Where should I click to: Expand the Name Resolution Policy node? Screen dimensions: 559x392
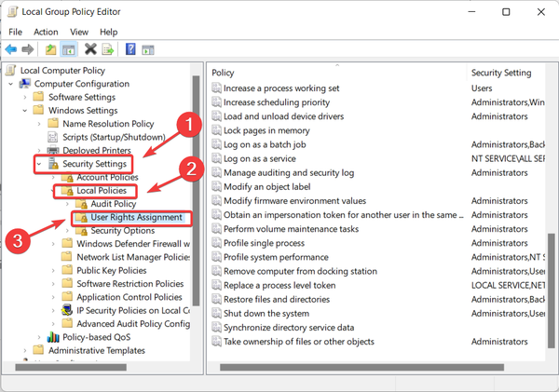(x=39, y=124)
